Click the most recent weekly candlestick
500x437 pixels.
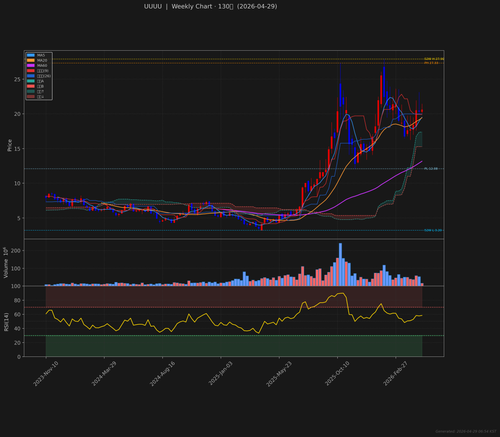(422, 110)
